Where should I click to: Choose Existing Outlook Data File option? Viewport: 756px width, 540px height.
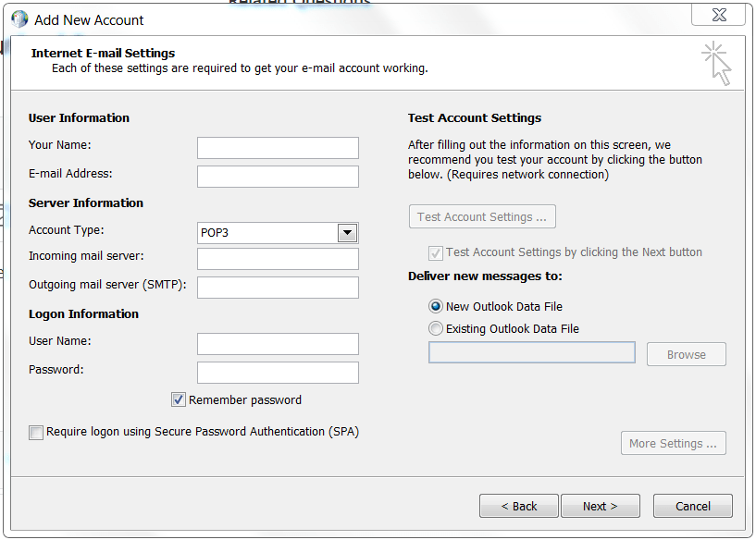point(436,329)
